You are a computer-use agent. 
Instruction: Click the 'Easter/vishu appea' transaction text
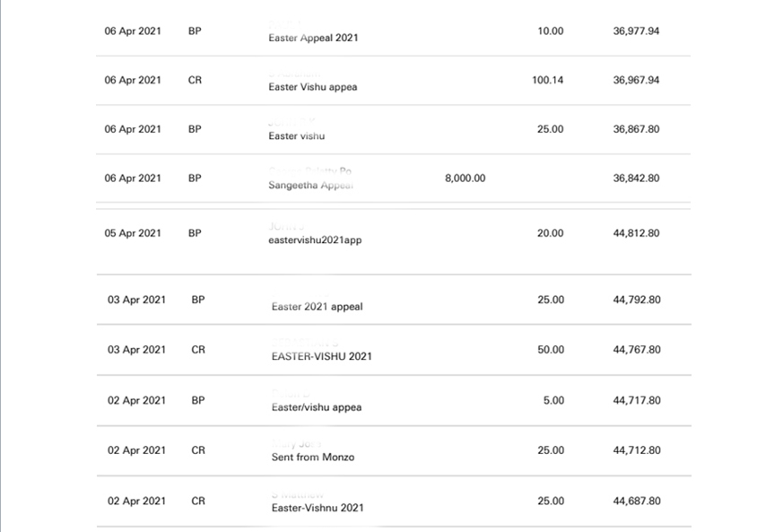pos(317,407)
